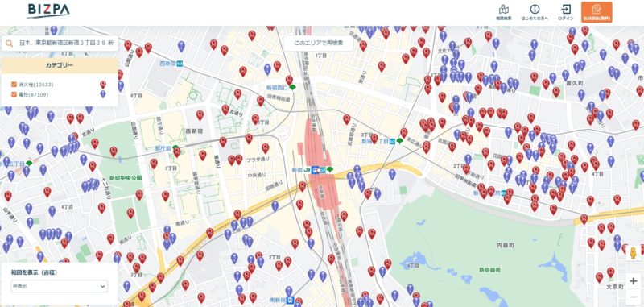Click the magnifier icon in address search

click(x=10, y=44)
